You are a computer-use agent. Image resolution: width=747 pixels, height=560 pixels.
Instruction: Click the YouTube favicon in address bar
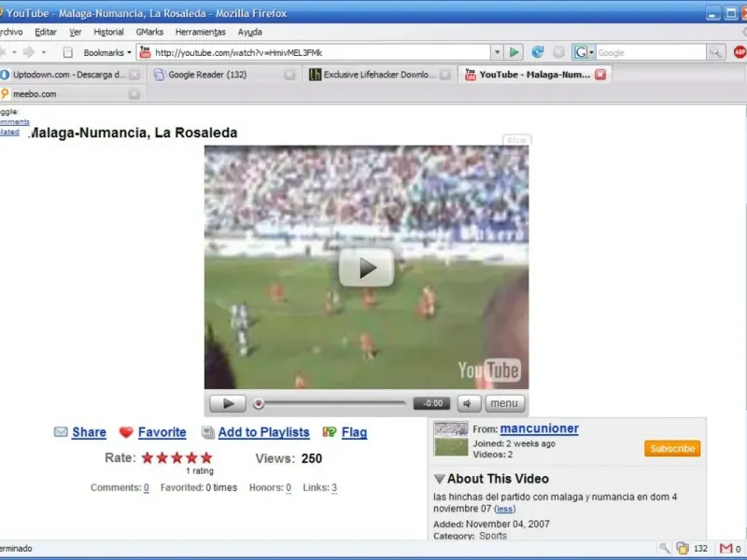(x=145, y=52)
